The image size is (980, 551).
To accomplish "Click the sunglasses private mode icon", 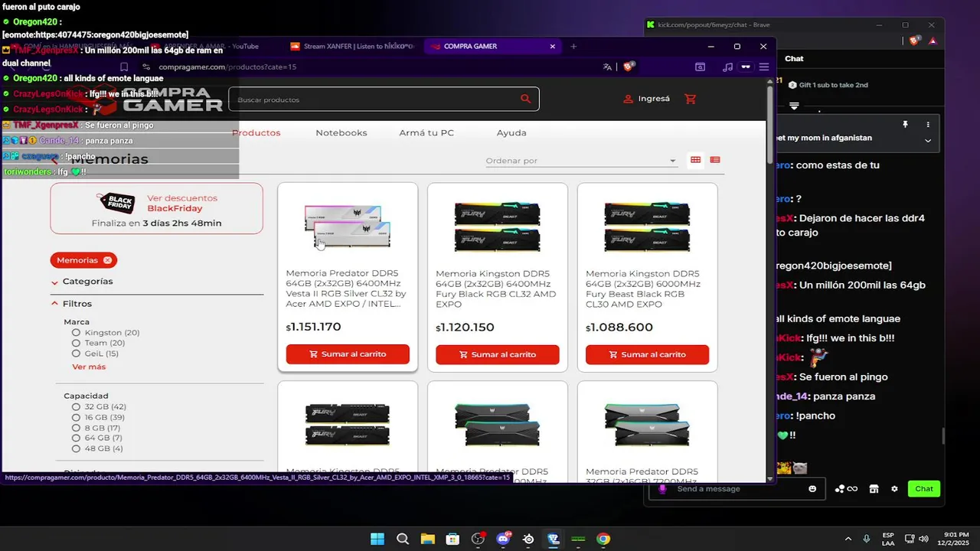I will point(746,67).
